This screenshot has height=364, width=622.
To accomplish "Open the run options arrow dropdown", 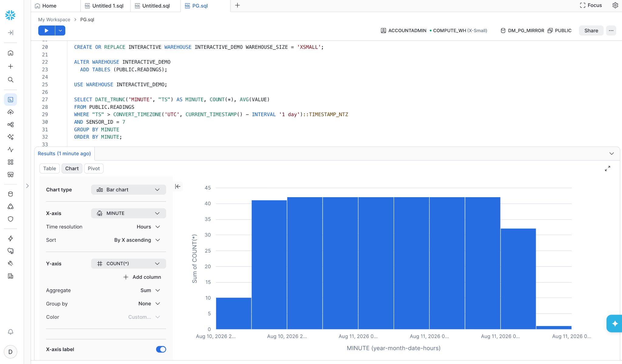I will point(60,31).
